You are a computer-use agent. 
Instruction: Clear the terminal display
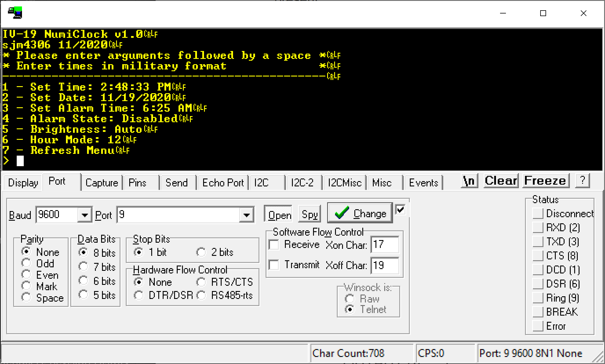click(x=501, y=181)
